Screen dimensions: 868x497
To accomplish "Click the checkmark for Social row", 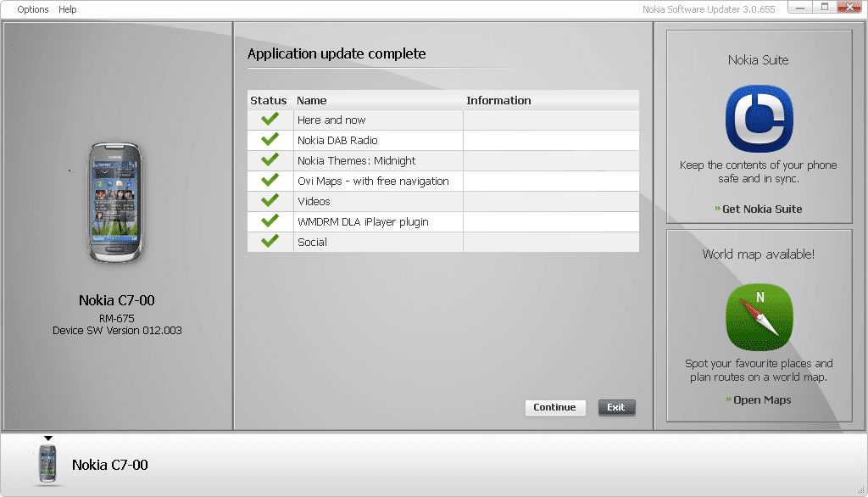I will click(x=270, y=241).
